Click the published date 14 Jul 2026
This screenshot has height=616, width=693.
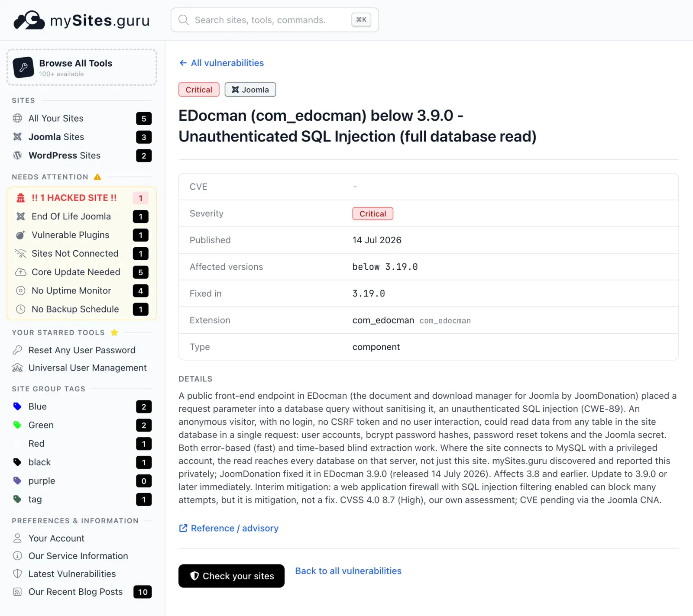pyautogui.click(x=377, y=240)
